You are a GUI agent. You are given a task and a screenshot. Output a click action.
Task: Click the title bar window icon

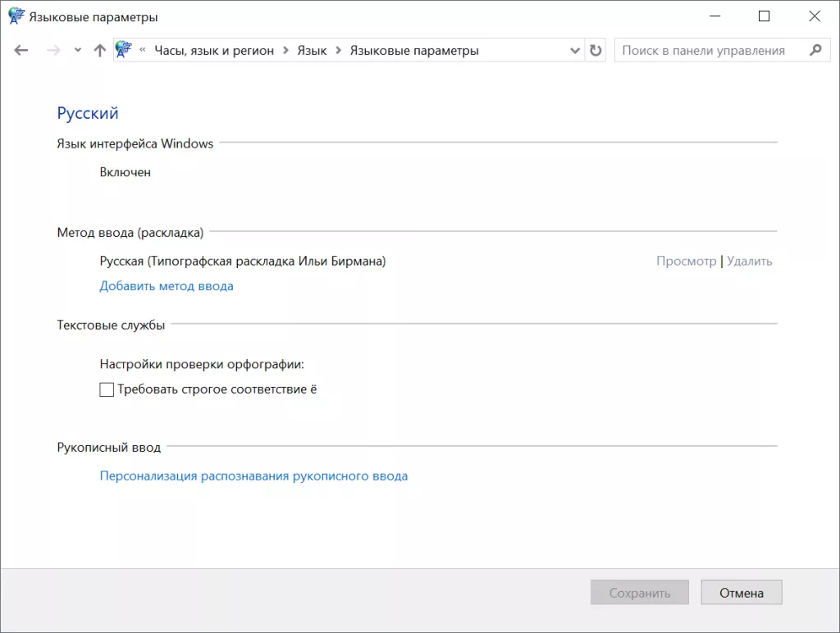[x=16, y=16]
